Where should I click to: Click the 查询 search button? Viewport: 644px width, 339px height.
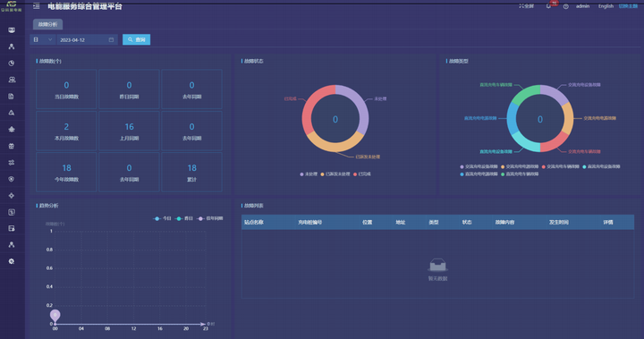[136, 40]
